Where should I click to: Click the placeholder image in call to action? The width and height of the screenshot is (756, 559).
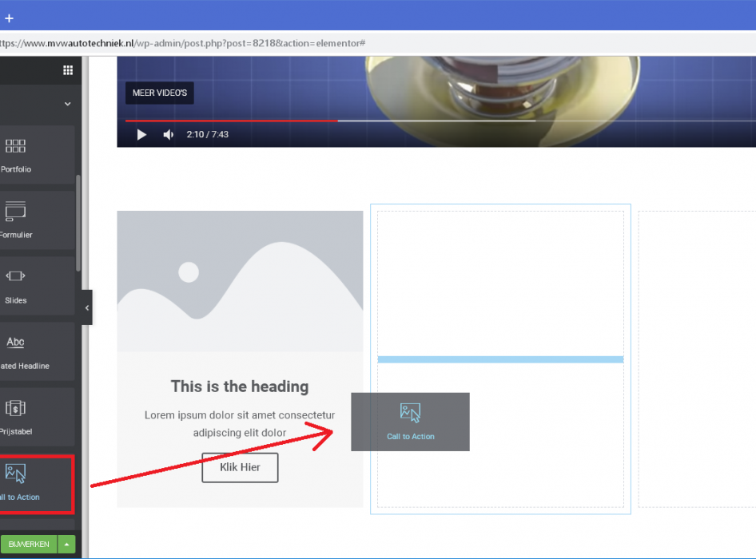click(x=240, y=281)
